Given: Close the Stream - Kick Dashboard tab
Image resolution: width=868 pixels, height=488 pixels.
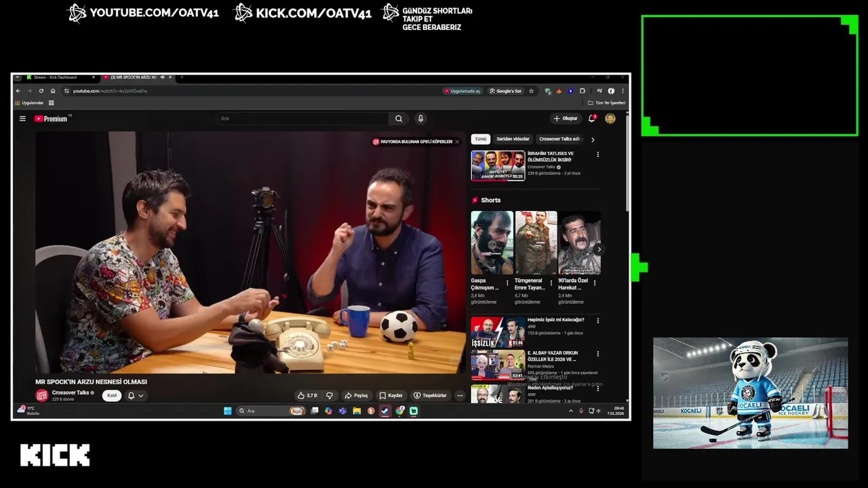Looking at the screenshot, I should click(x=94, y=77).
